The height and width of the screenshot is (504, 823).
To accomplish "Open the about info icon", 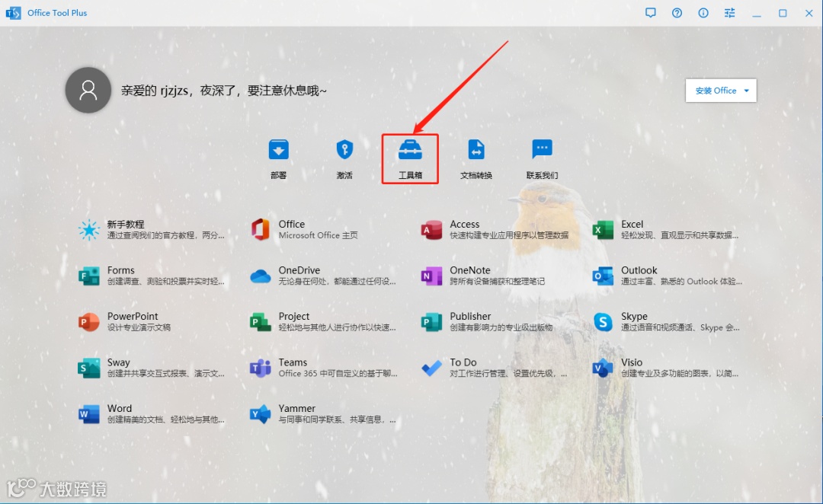I will tap(703, 13).
